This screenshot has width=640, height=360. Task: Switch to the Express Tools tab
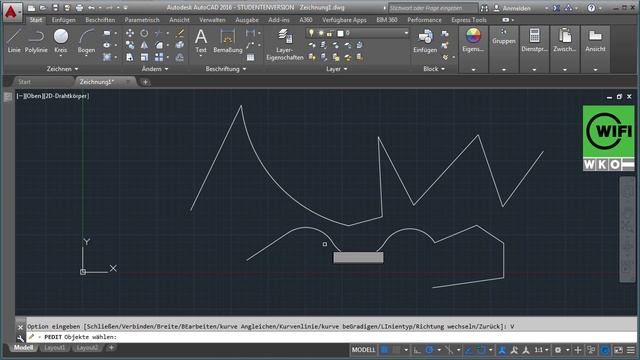coord(469,20)
